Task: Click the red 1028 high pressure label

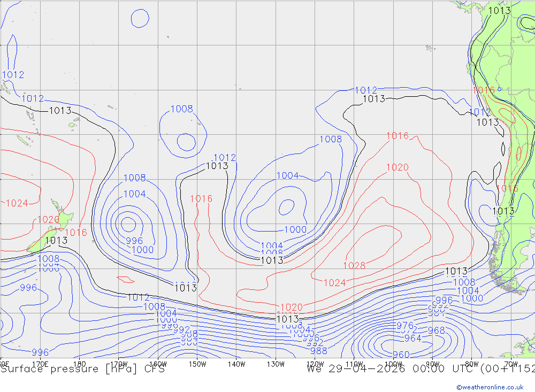Action: click(x=354, y=266)
